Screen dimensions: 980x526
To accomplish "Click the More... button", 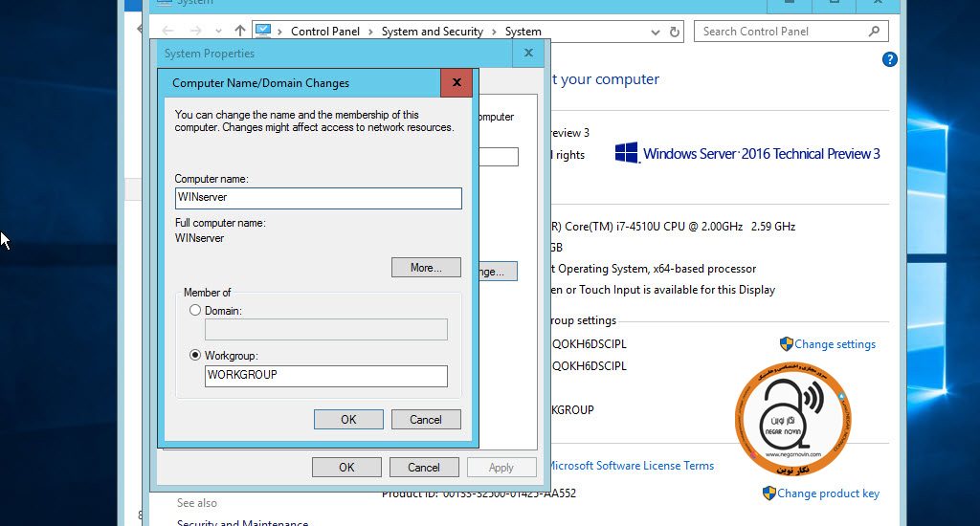I will pos(426,268).
